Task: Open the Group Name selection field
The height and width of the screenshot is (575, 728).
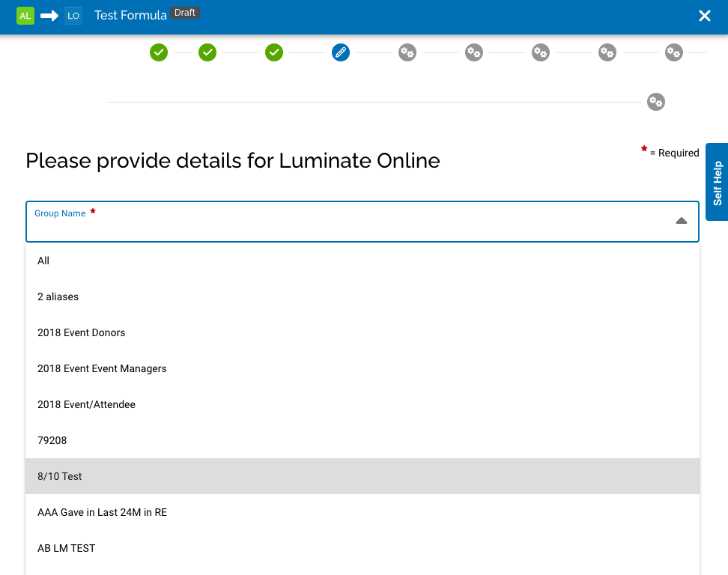Action: pos(363,222)
